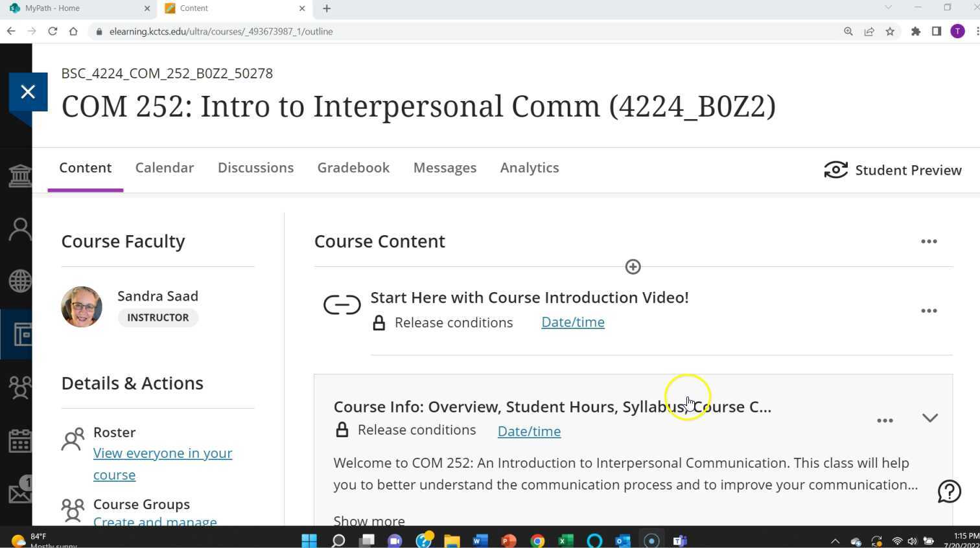Open the Course Content ellipsis menu

click(x=929, y=241)
